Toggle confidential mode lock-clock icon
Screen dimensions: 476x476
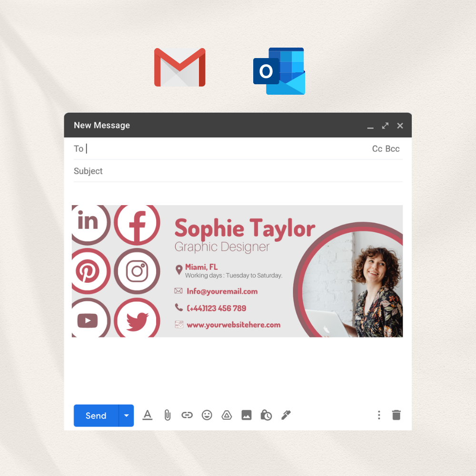coord(266,415)
